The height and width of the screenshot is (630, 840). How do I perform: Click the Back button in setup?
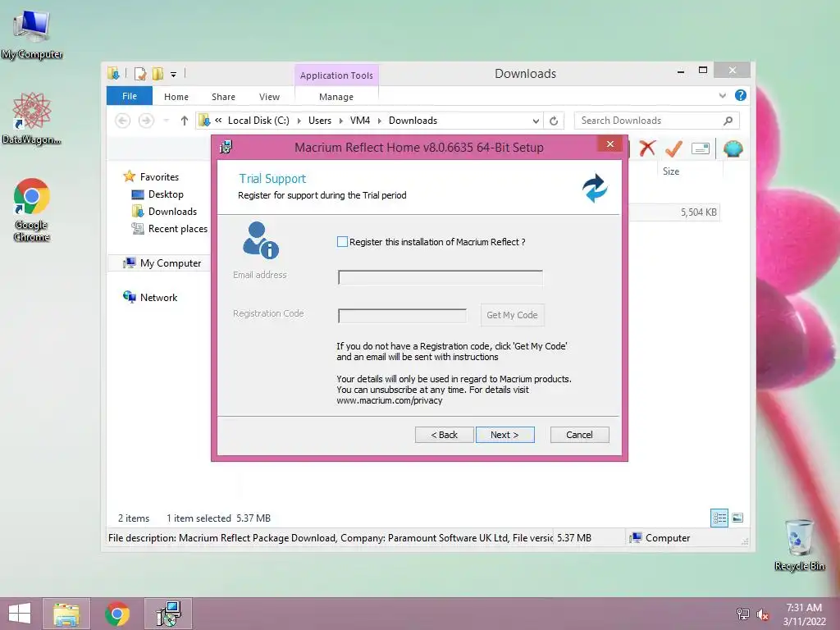point(444,435)
